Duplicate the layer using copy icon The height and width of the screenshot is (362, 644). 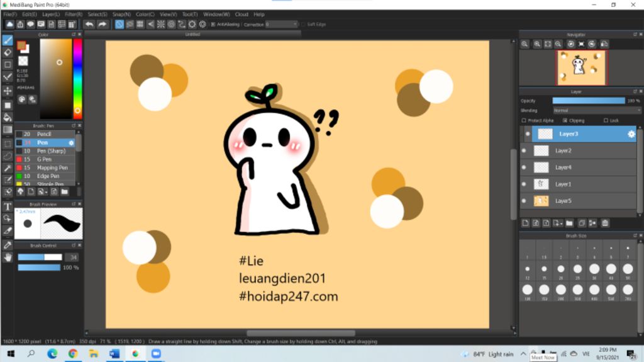tap(582, 223)
